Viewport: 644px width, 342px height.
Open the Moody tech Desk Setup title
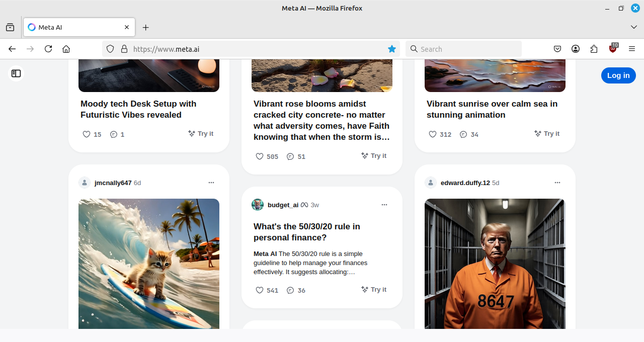(138, 109)
